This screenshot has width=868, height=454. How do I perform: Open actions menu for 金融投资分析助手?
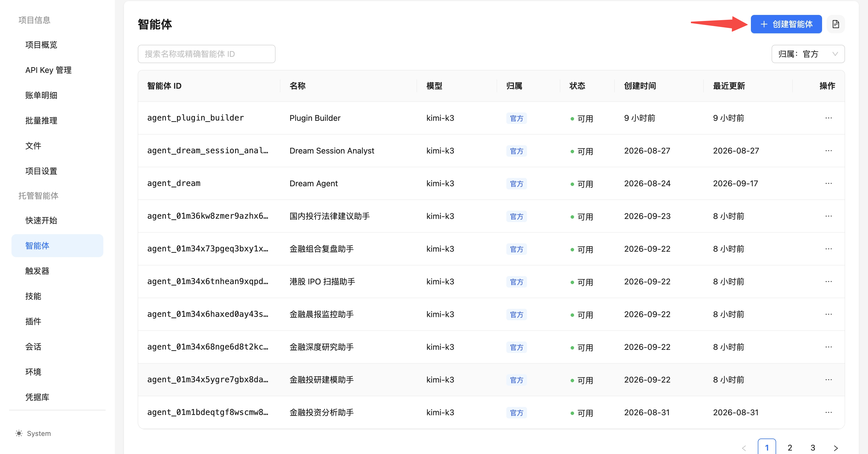(x=828, y=412)
